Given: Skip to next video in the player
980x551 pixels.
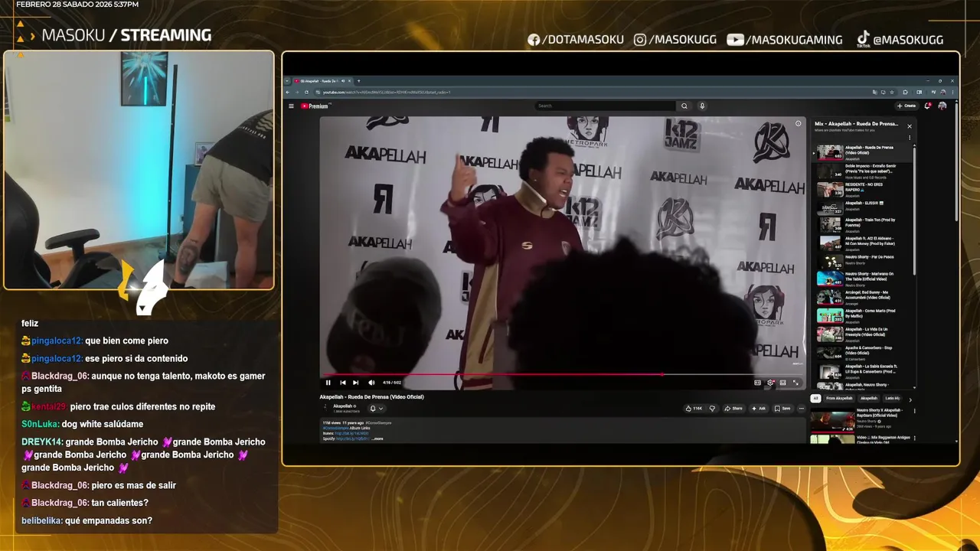Looking at the screenshot, I should (355, 383).
